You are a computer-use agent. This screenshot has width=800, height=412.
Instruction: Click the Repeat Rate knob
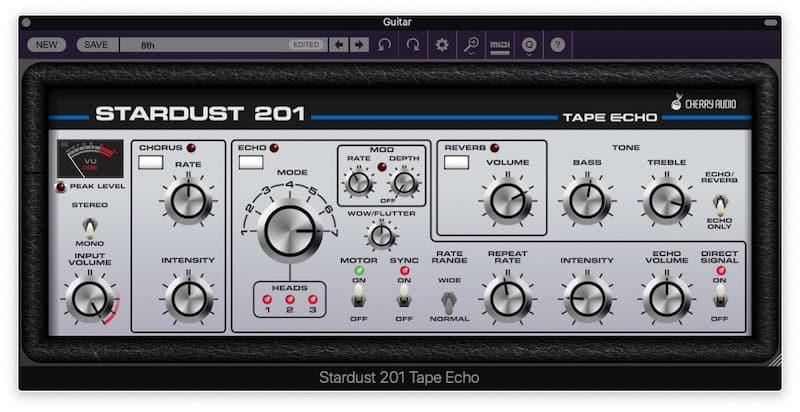[x=507, y=298]
